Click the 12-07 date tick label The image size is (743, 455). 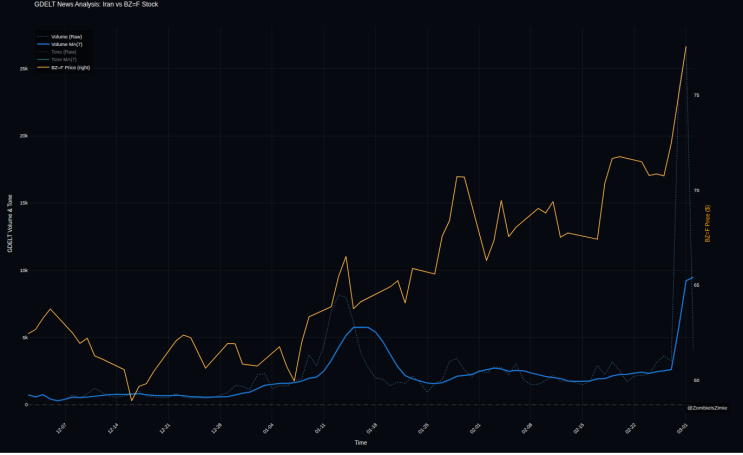coord(61,428)
